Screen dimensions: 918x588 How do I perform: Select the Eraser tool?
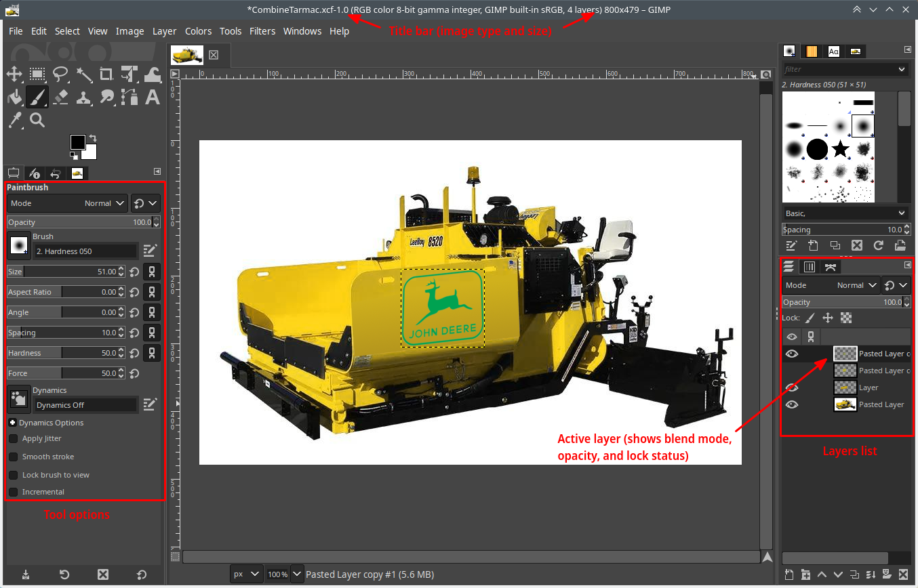point(60,97)
